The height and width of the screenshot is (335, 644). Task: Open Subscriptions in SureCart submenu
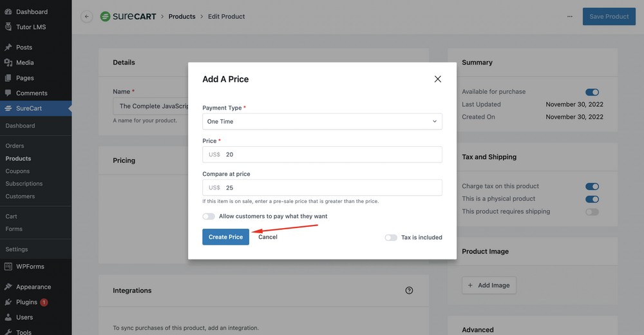point(24,184)
